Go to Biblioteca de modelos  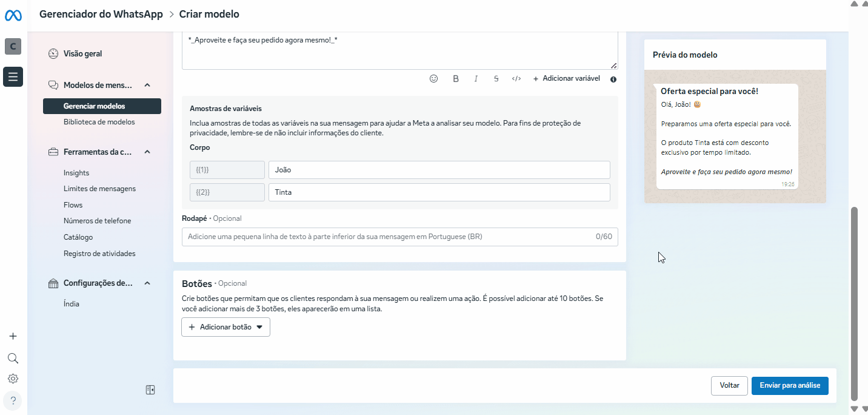click(x=99, y=122)
